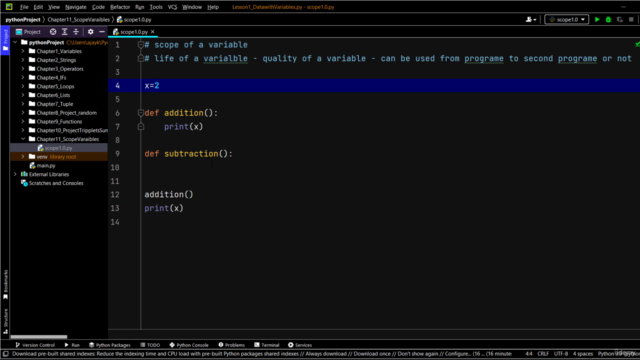Open the Structure side tool window
Image resolution: width=640 pixels, height=360 pixels.
point(5,321)
